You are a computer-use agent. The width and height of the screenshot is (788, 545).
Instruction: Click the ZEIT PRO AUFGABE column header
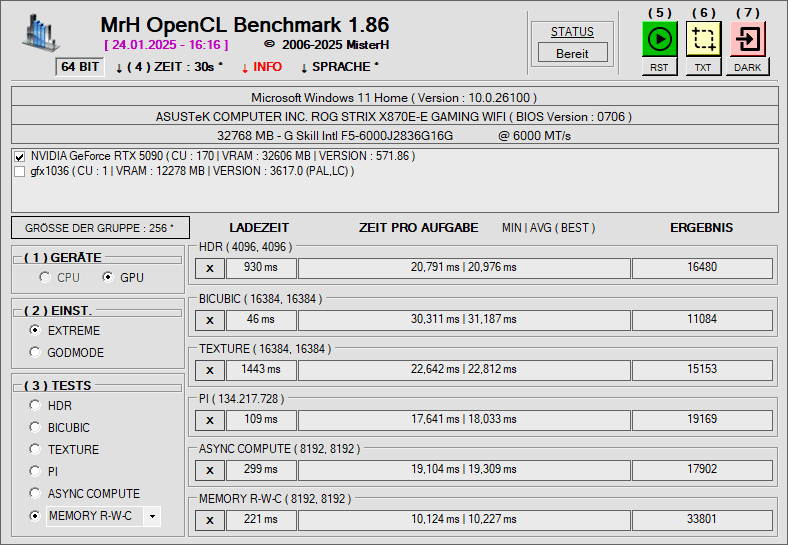[x=419, y=228]
